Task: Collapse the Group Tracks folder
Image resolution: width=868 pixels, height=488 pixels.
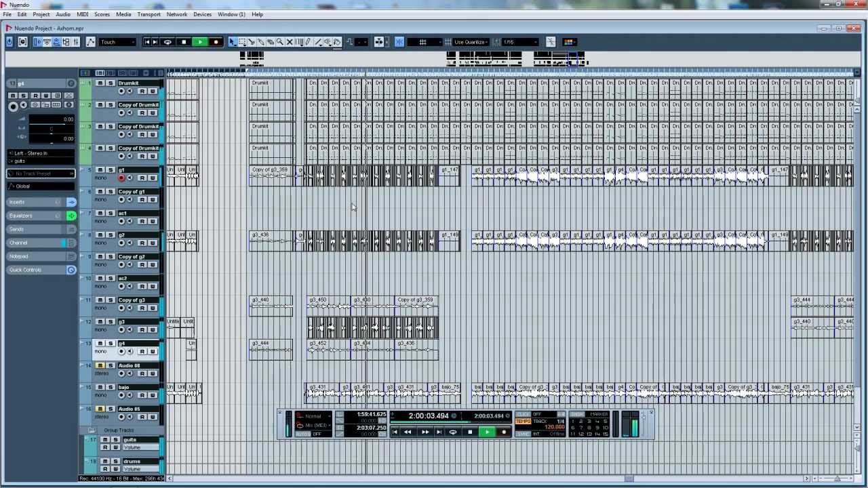Action: click(x=91, y=430)
